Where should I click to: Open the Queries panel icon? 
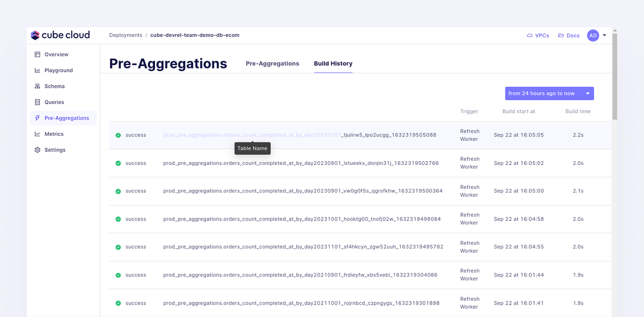(37, 102)
